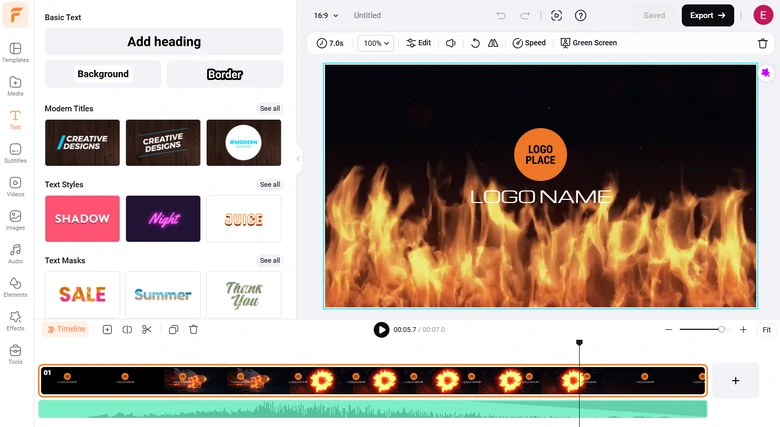Zoom in timeline with plus button
780x427 pixels.
[743, 329]
